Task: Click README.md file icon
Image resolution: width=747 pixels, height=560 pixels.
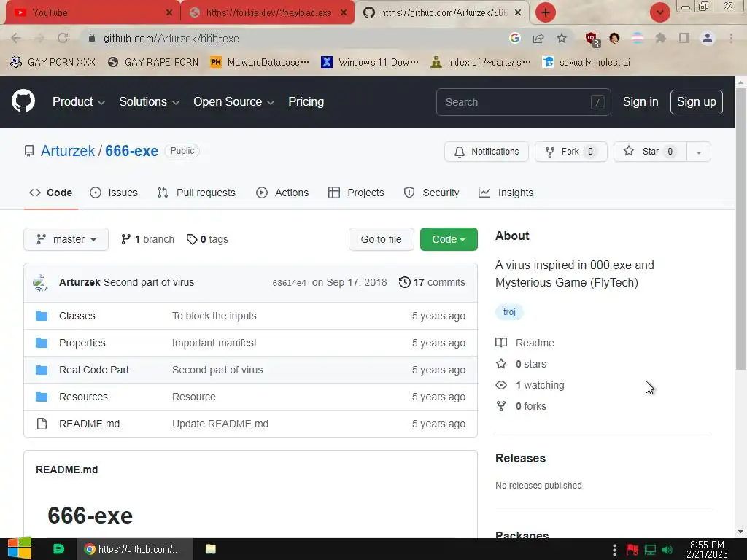Action: point(42,424)
